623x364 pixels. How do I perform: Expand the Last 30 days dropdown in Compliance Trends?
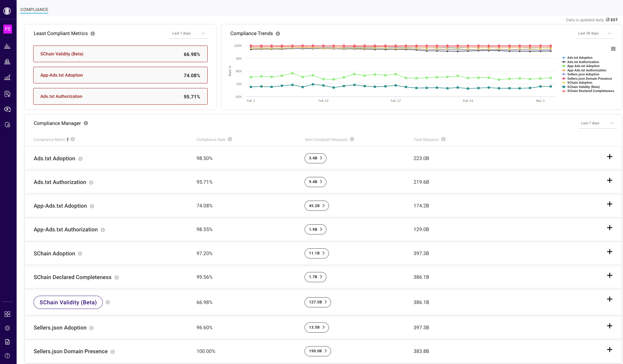(609, 33)
